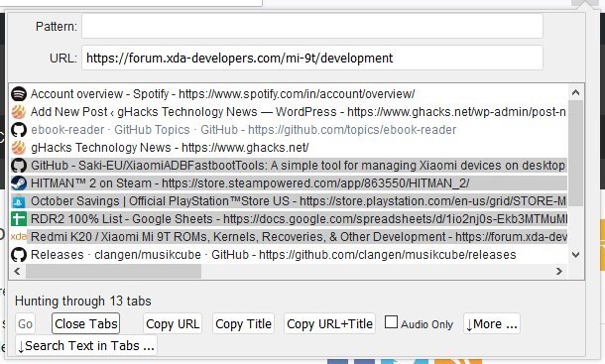This screenshot has height=364, width=605.
Task: Select the Add New Post gHacks WordPress entry
Action: point(289,112)
